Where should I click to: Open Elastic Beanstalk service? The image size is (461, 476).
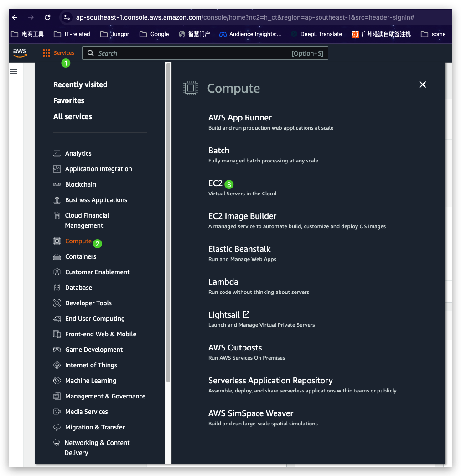coord(239,249)
